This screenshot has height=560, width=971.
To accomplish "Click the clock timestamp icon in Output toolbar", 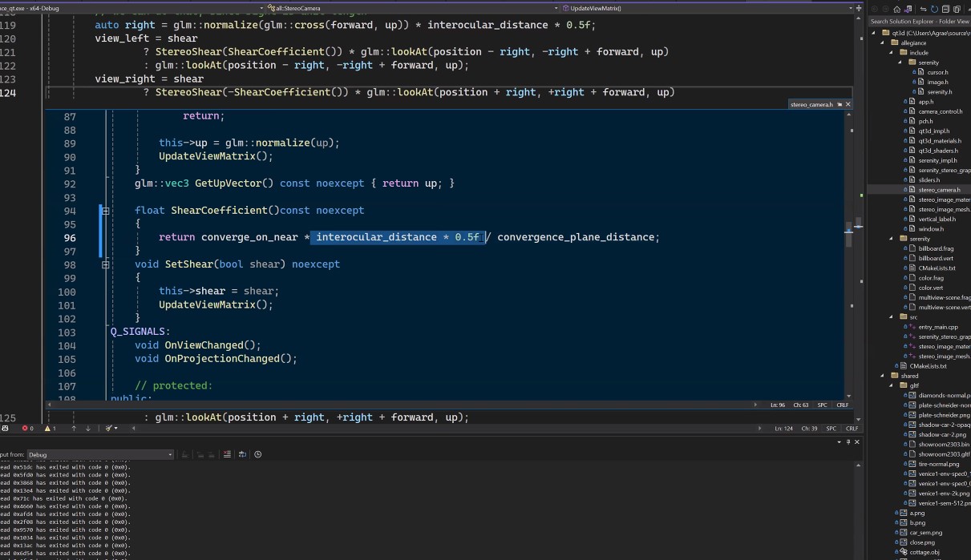I will tap(257, 454).
